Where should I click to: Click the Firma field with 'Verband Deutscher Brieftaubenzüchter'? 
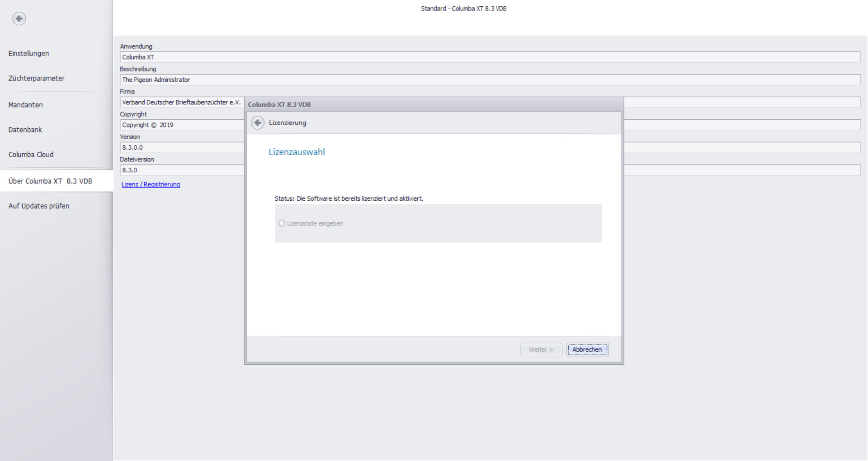[181, 103]
